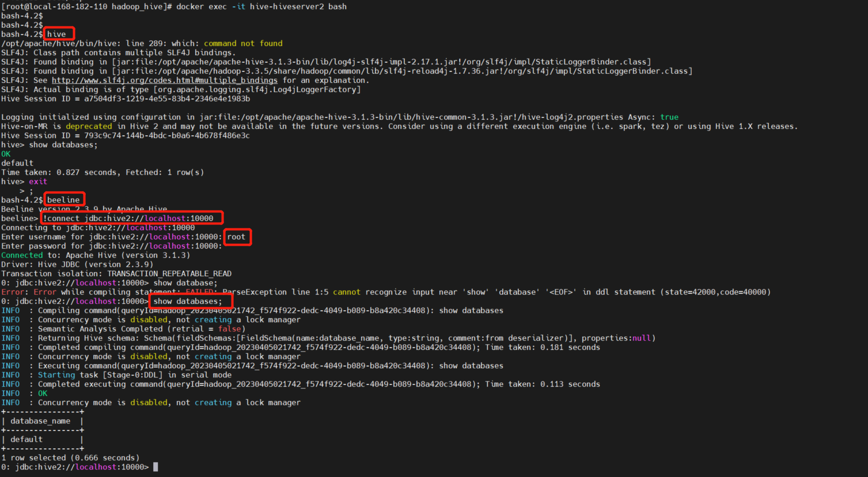This screenshot has width=868, height=477.
Task: Click the yellow 'command not found' message
Action: click(x=243, y=44)
